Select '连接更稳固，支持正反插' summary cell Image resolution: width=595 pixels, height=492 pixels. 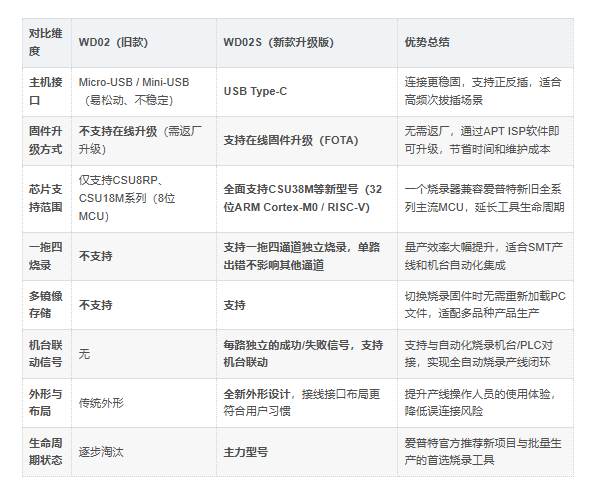pyautogui.click(x=485, y=92)
